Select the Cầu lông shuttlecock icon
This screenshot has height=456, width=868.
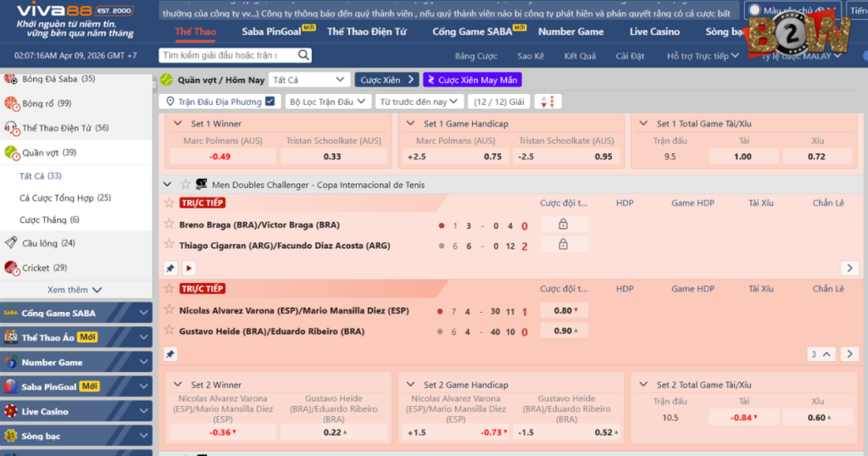[x=11, y=242]
